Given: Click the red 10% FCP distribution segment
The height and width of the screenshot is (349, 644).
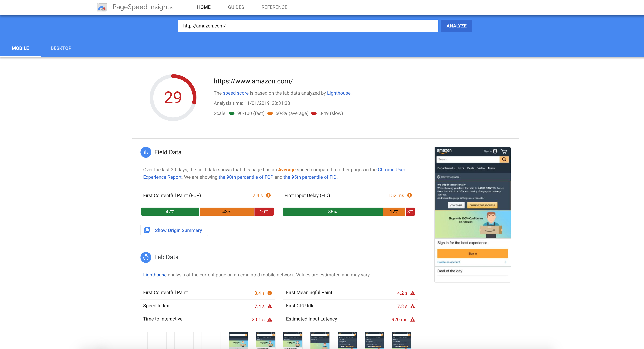Looking at the screenshot, I should tap(264, 212).
